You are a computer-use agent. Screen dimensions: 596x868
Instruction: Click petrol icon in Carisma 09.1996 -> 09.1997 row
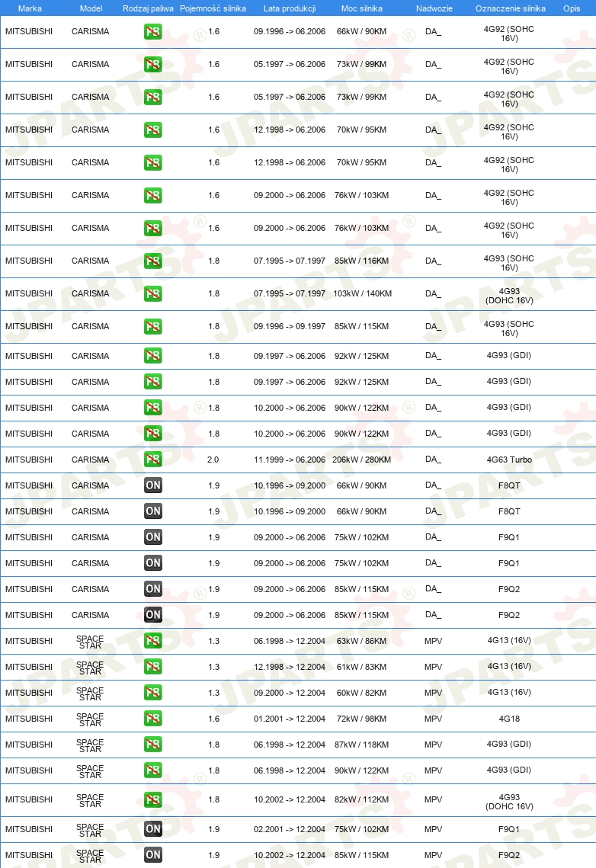[152, 326]
